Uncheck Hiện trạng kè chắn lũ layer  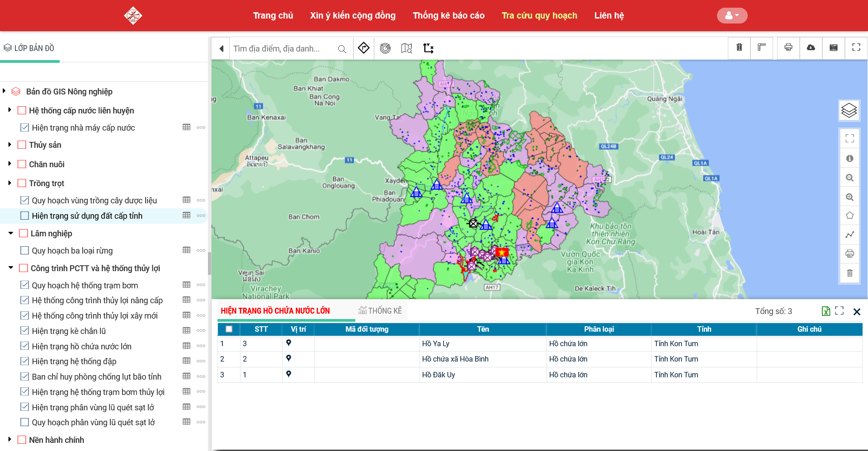point(25,331)
